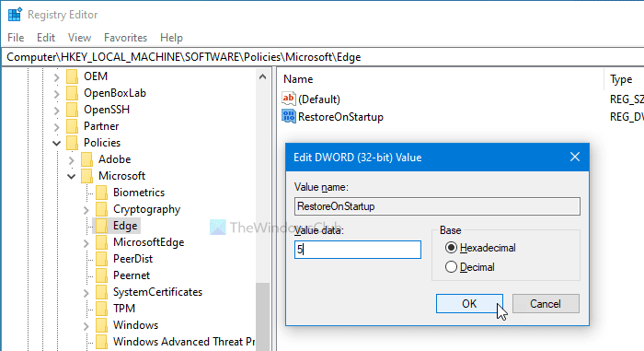The image size is (644, 351).
Task: Expand the SystemCertificates key
Action: (86, 293)
